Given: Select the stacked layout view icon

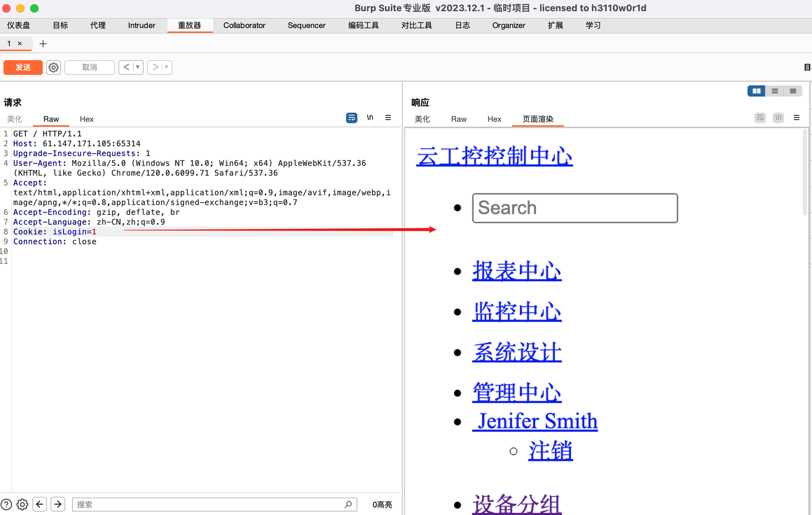Looking at the screenshot, I should pos(775,91).
